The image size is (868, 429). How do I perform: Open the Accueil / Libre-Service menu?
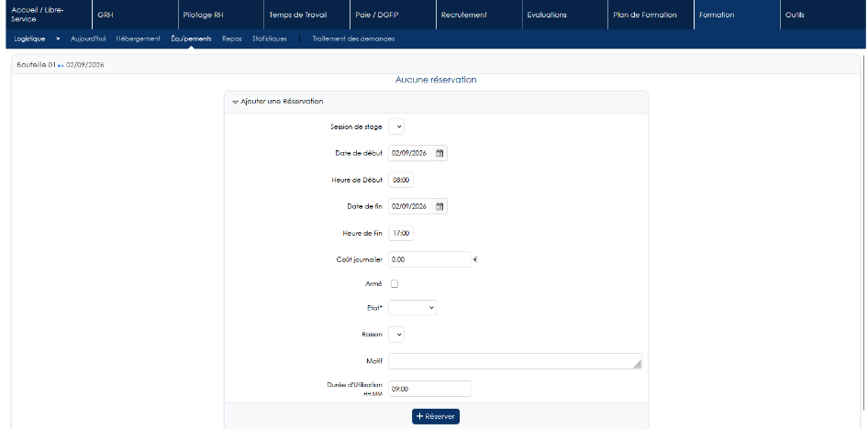click(47, 15)
